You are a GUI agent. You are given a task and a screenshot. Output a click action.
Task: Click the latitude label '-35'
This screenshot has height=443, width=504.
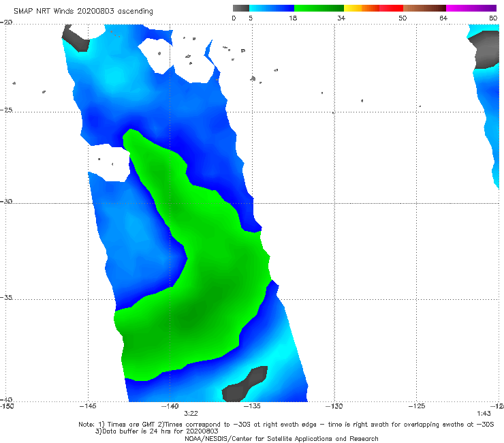click(x=6, y=297)
